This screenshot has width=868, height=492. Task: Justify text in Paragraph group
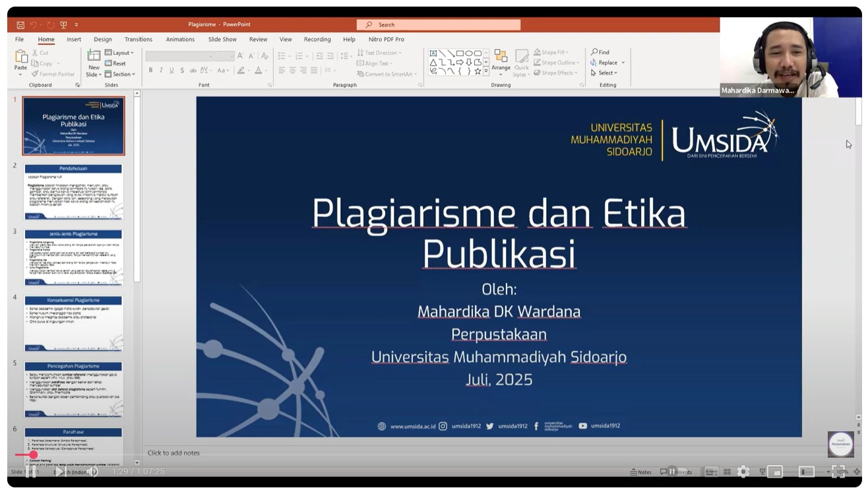click(x=314, y=70)
